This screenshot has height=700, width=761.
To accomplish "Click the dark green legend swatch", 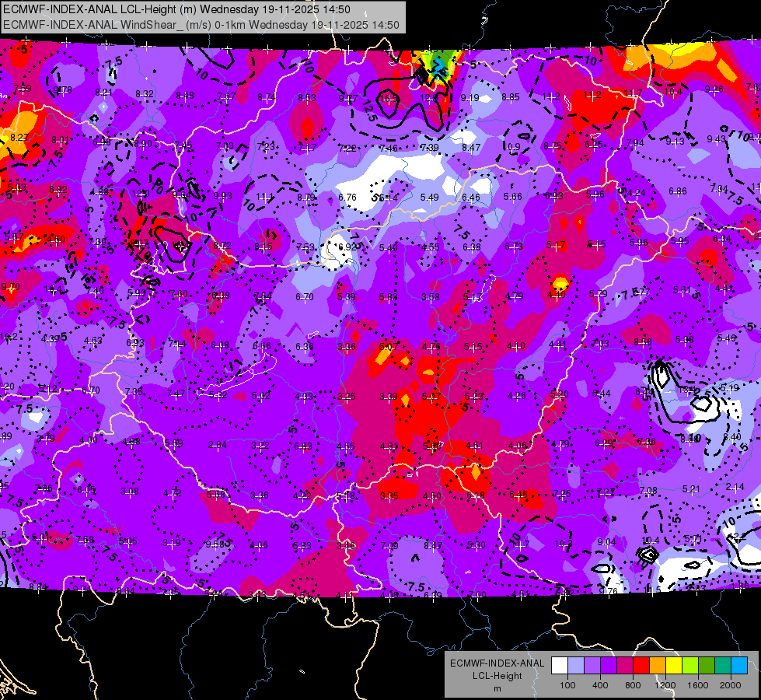I will [707, 666].
